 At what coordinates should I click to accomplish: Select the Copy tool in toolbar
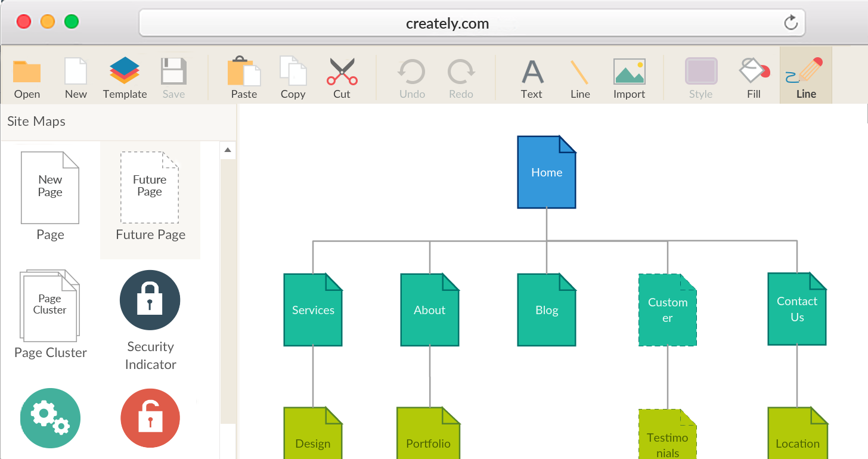point(293,72)
